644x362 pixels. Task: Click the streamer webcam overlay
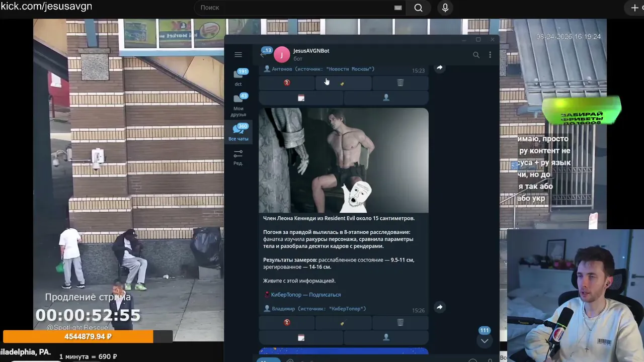(x=575, y=296)
